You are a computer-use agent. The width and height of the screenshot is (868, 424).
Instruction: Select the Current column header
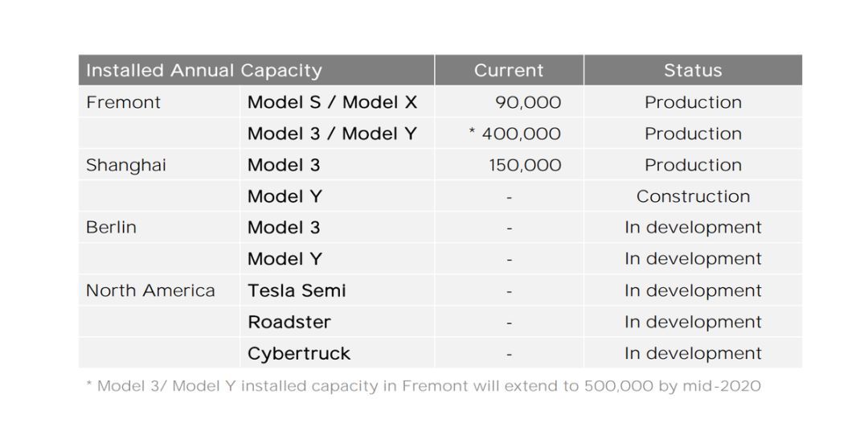509,70
